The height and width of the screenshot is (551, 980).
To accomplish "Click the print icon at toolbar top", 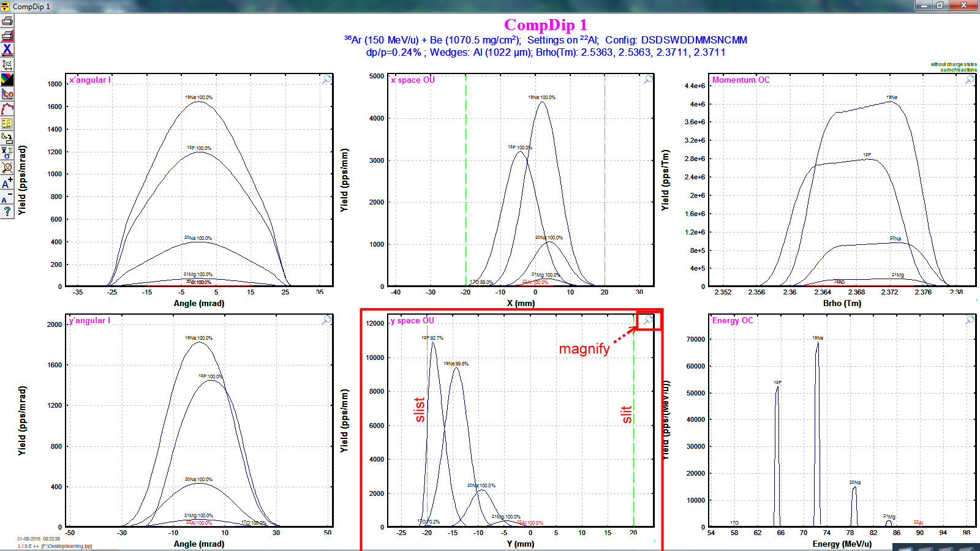I will click(x=7, y=20).
